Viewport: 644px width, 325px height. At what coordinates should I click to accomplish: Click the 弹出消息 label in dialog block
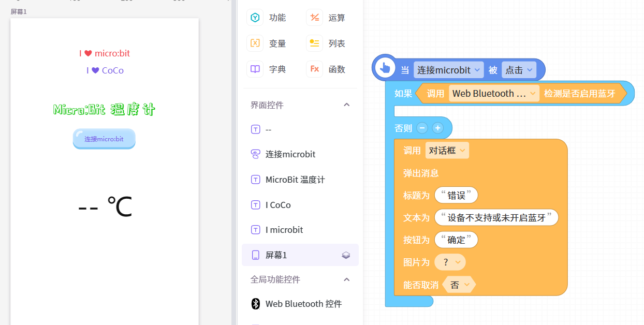point(421,173)
